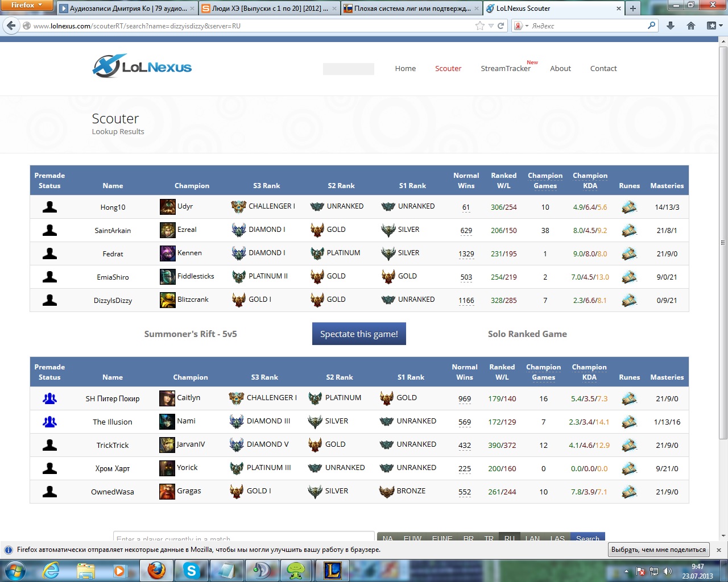Image resolution: width=728 pixels, height=582 pixels.
Task: Select the TR server option
Action: click(x=489, y=538)
